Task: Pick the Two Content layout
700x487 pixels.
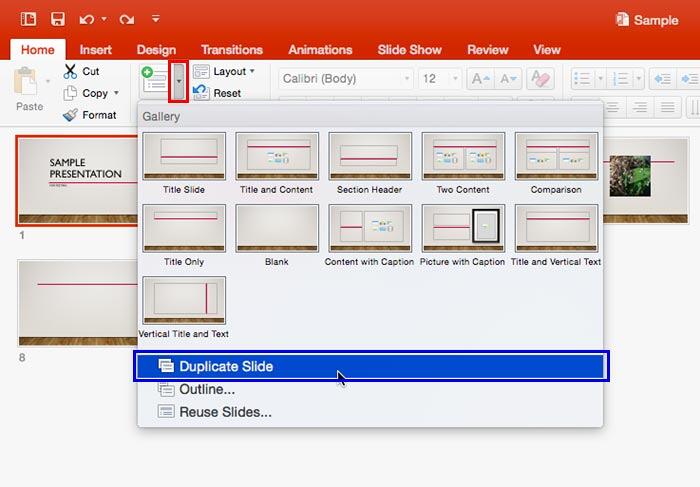Action: 463,163
